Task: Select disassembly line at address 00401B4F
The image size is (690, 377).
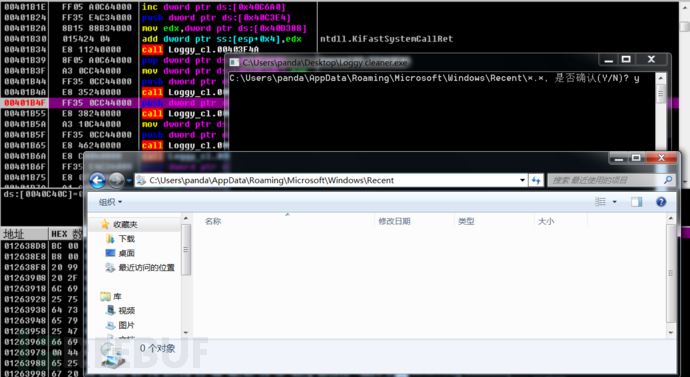Action: 114,103
